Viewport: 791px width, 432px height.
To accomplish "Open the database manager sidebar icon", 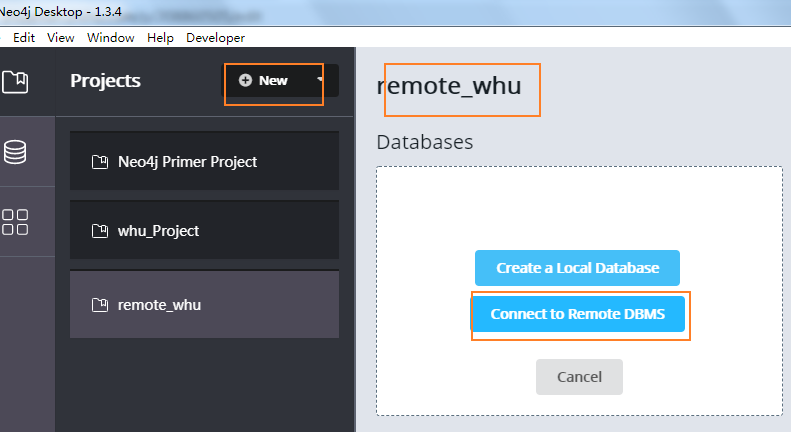I will pyautogui.click(x=15, y=152).
